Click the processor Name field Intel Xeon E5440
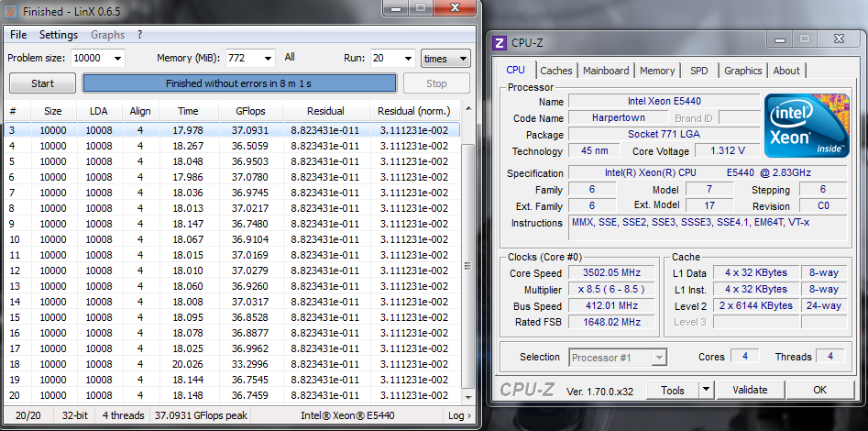Screen dimensions: 868x431 pyautogui.click(x=664, y=102)
